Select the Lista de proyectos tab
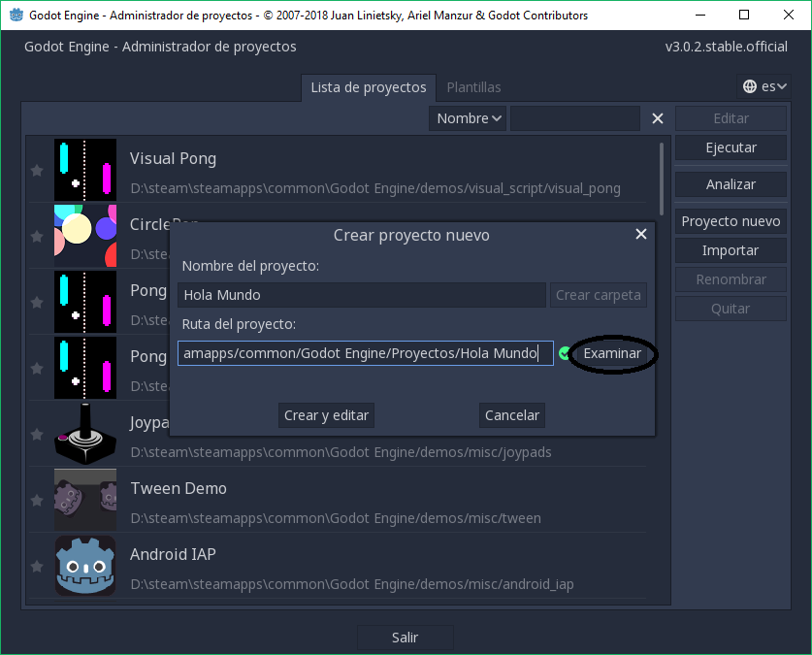Image resolution: width=812 pixels, height=655 pixels. 368,87
